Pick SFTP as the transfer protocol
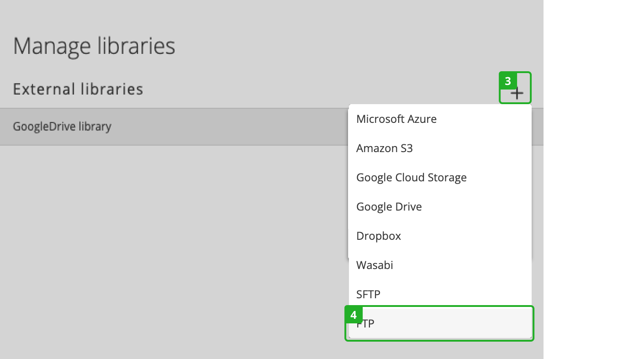This screenshot has width=644, height=359. (368, 294)
